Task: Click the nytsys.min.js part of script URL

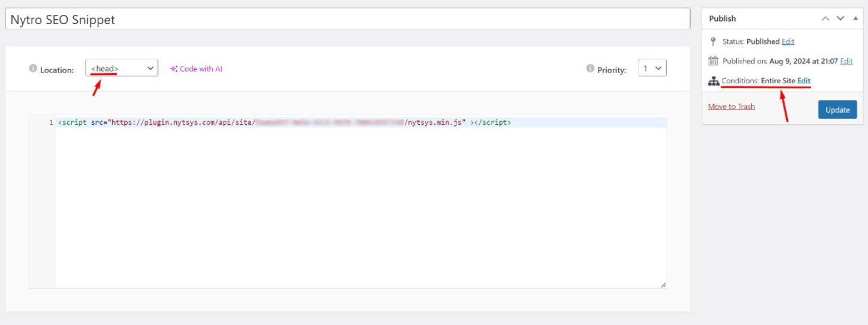Action: [435, 122]
